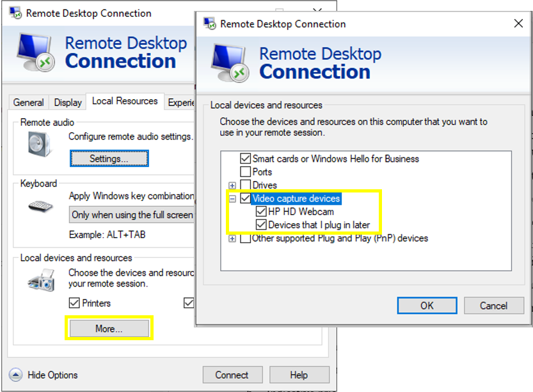The width and height of the screenshot is (533, 392).
Task: Open the Windows key combinations dropdown
Action: pyautogui.click(x=131, y=215)
